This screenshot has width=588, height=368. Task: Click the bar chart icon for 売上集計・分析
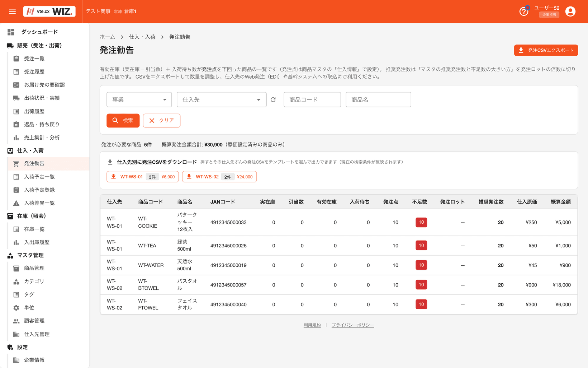16,138
